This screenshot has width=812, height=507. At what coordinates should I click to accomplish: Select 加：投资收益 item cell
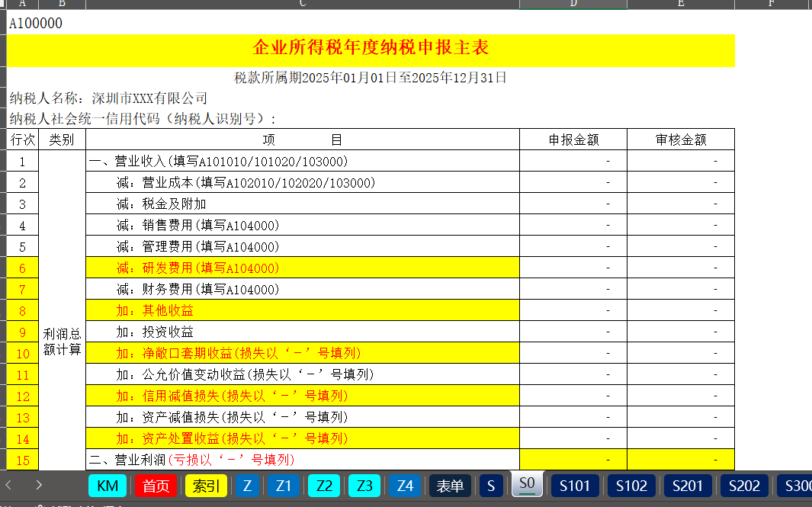tap(303, 332)
